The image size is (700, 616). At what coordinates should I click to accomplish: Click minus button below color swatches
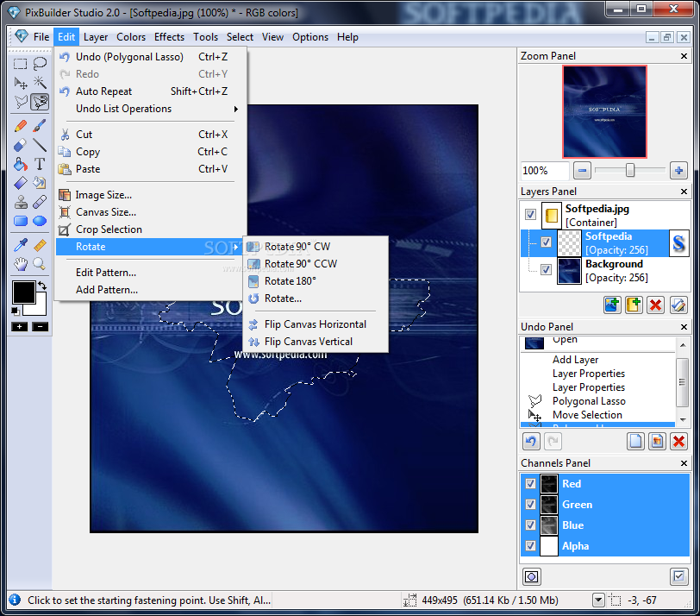pyautogui.click(x=40, y=327)
